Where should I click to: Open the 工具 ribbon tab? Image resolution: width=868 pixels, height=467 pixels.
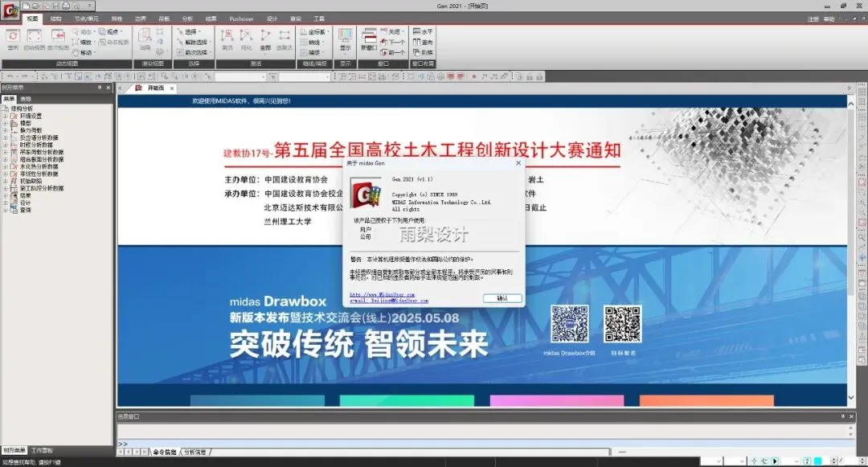click(319, 18)
